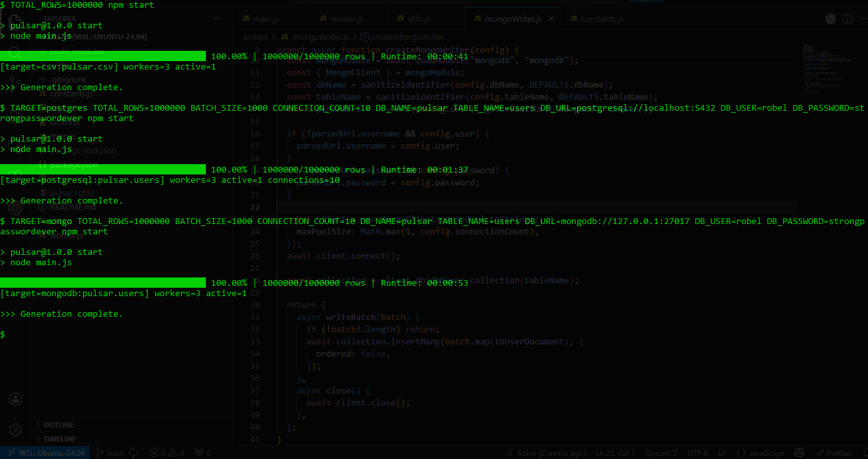This screenshot has width=868, height=459.
Task: Click the OpenAI icon in editor toolbar
Action: pyautogui.click(x=831, y=19)
